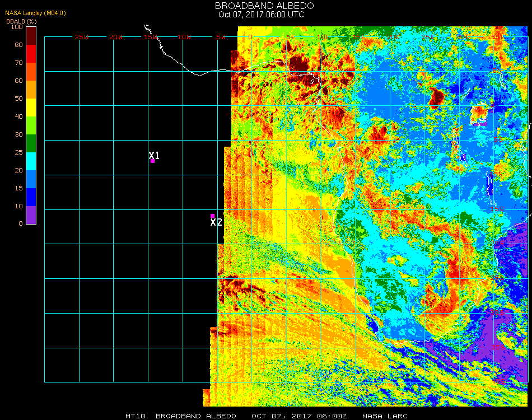Select the dark red 80-100% legend swatch
The width and height of the screenshot is (532, 420).
31,35
